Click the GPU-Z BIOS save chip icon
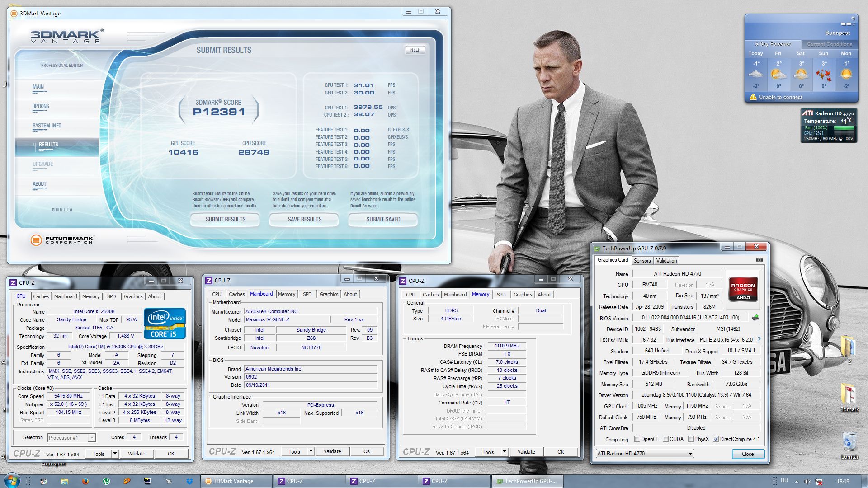Viewport: 868px width, 488px height. pyautogui.click(x=755, y=318)
